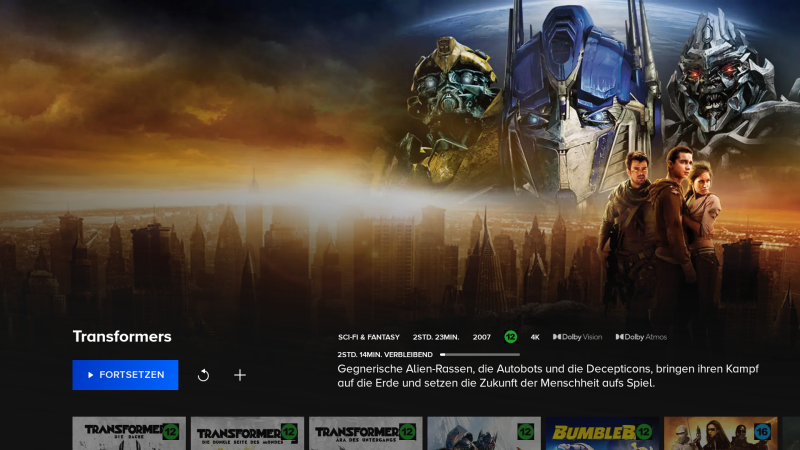Open Transformers Die Rache thumbnail
800x450 pixels.
click(x=129, y=434)
